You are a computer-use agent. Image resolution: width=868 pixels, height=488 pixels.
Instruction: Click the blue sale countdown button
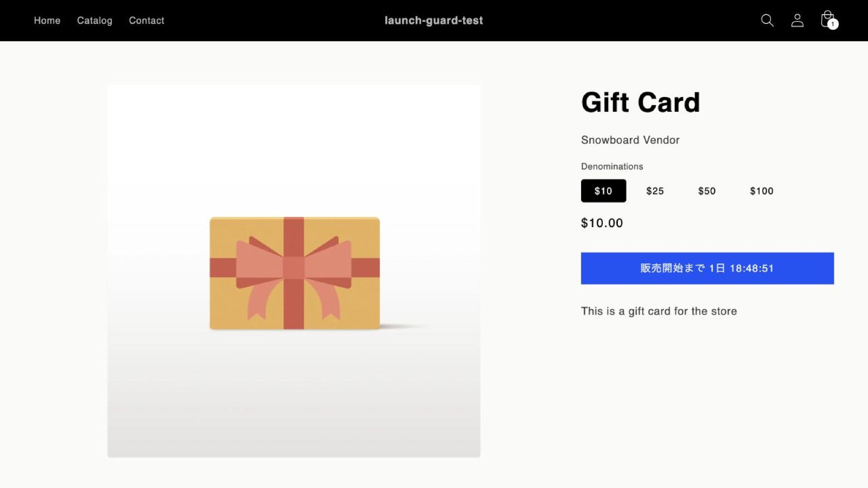tap(707, 268)
